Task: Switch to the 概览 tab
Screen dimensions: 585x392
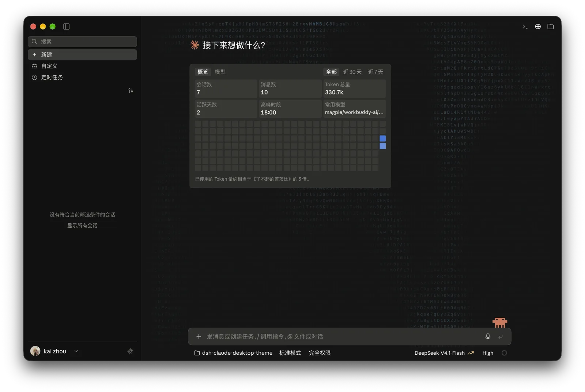Action: point(203,72)
